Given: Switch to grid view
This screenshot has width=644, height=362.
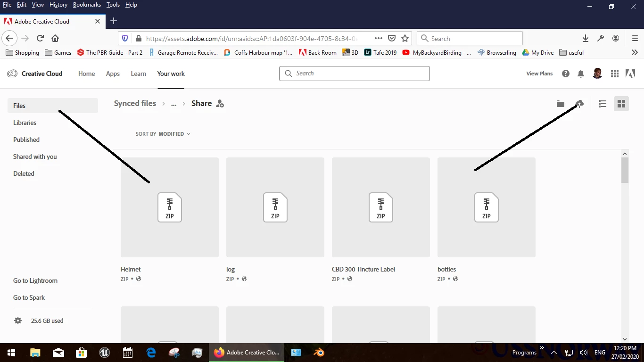Looking at the screenshot, I should point(621,104).
